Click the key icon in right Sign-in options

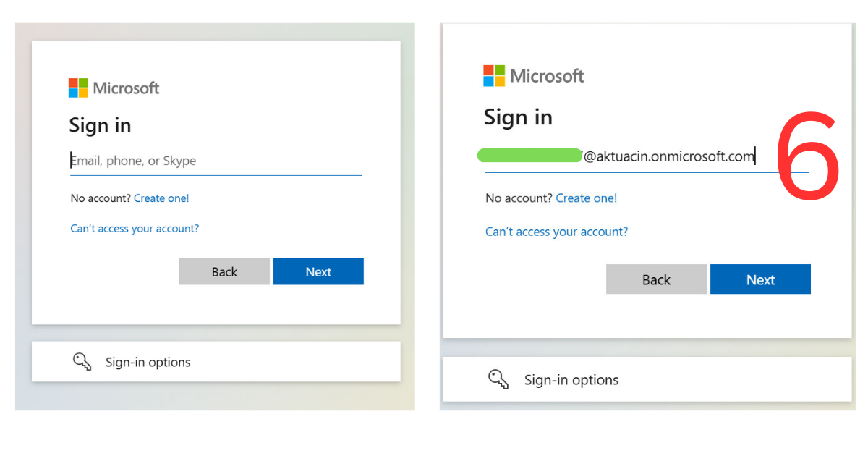pos(498,379)
